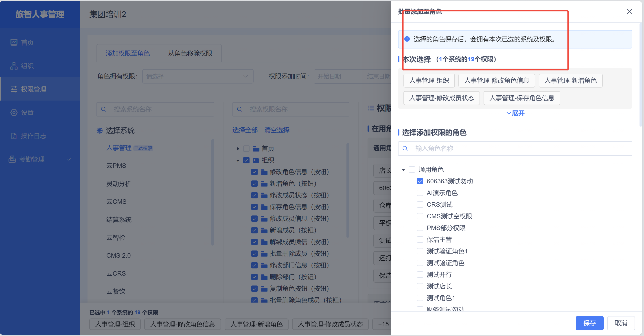
Task: Select the 结算系统 system
Action: point(119,220)
